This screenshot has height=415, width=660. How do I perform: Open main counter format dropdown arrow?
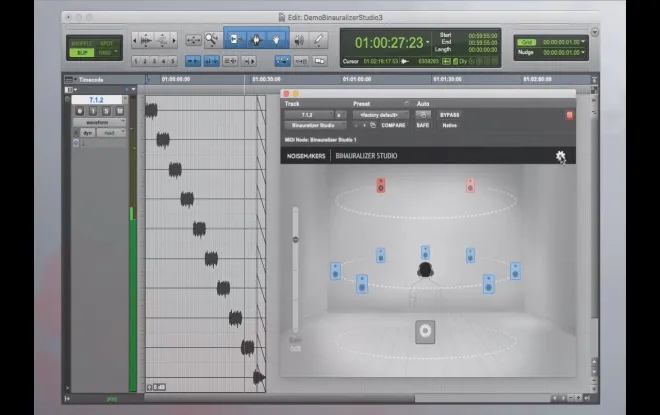tap(428, 42)
